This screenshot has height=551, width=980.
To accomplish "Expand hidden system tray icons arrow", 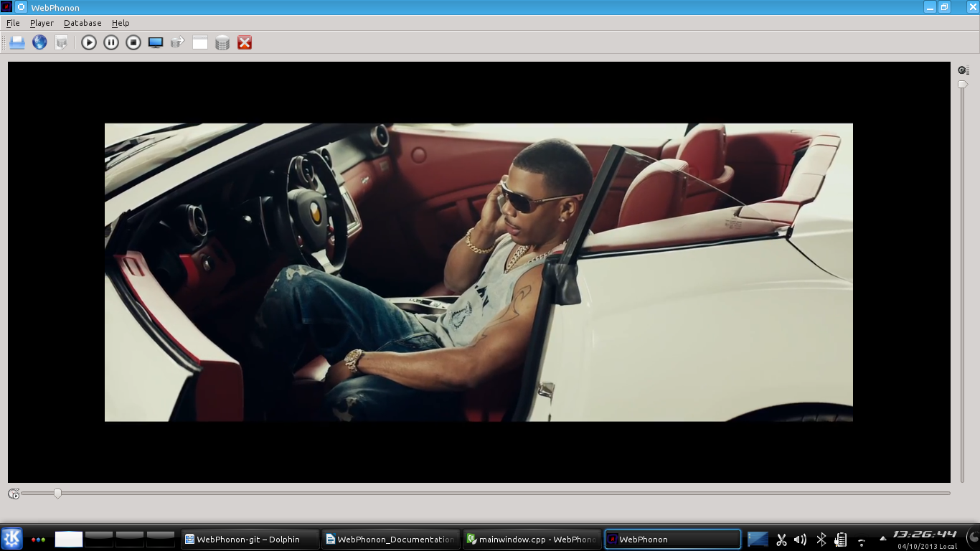I will [x=882, y=539].
